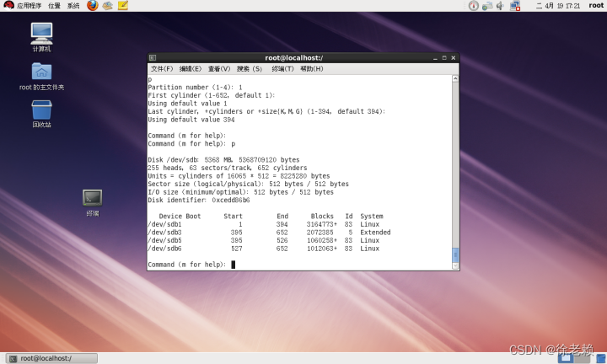The height and width of the screenshot is (364, 607).
Task: Click the root@localhost taskbar button
Action: click(x=52, y=359)
